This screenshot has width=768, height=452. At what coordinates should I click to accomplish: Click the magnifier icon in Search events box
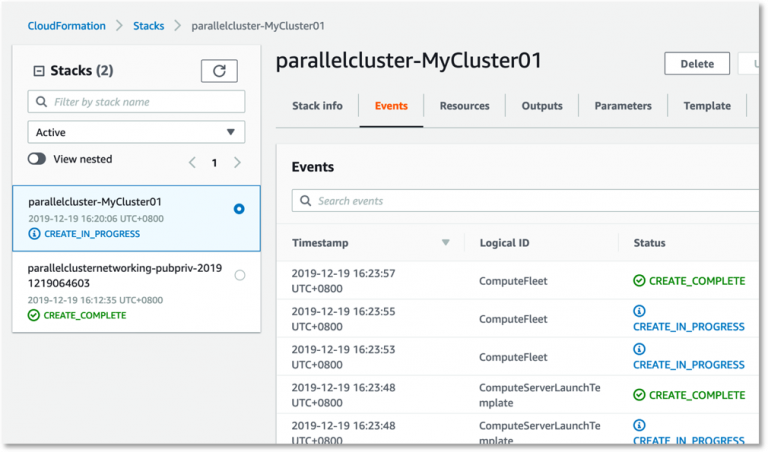coord(304,201)
